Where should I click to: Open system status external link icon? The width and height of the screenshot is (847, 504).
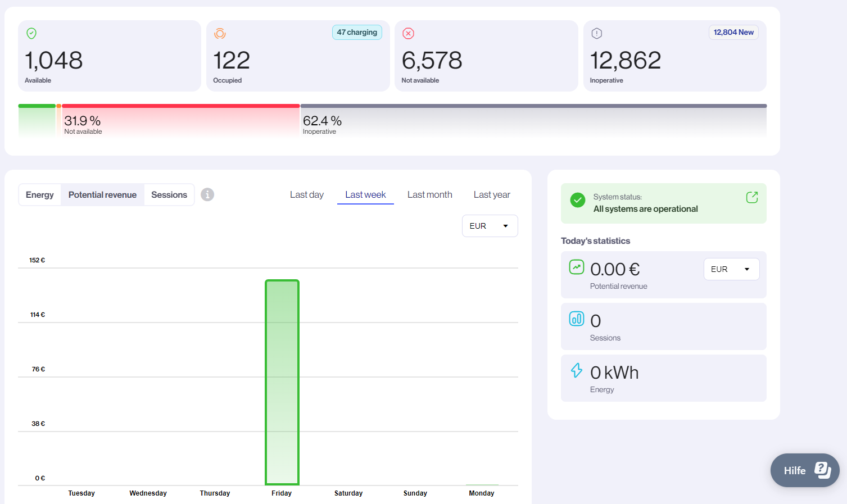pyautogui.click(x=752, y=197)
